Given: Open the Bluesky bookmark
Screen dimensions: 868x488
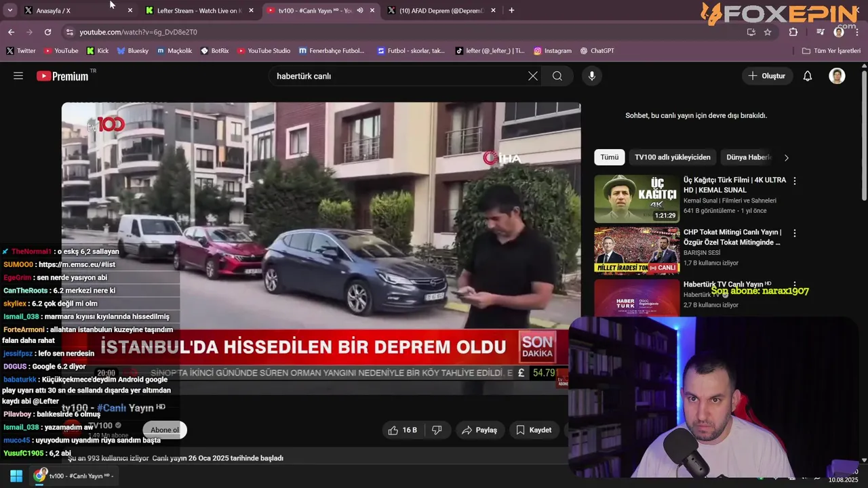Looking at the screenshot, I should 132,50.
